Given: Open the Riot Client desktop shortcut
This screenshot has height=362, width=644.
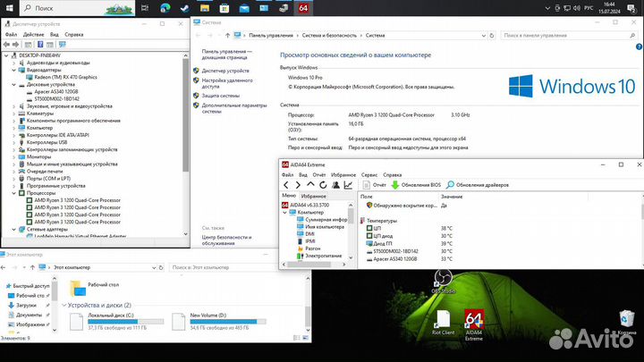Looking at the screenshot, I should click(x=443, y=323).
